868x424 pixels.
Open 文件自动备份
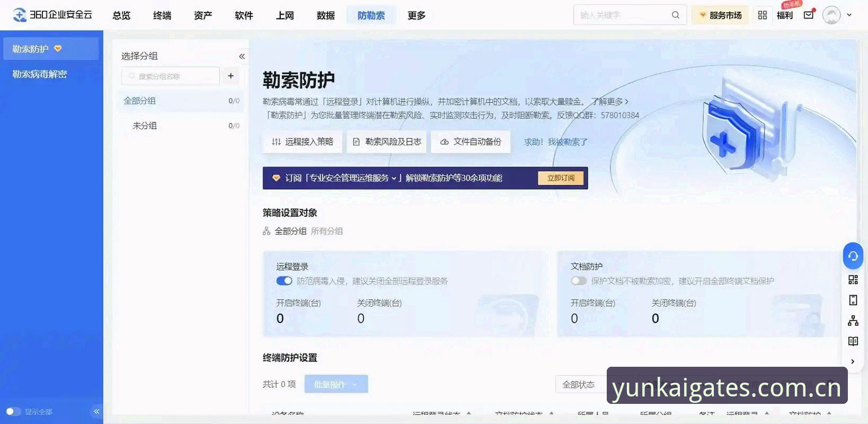[471, 142]
